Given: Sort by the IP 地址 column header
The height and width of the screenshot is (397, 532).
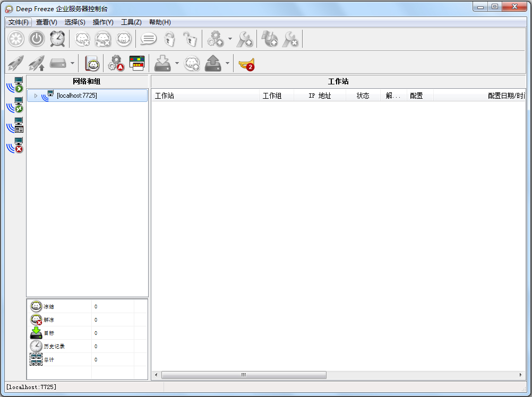Looking at the screenshot, I should (x=320, y=96).
